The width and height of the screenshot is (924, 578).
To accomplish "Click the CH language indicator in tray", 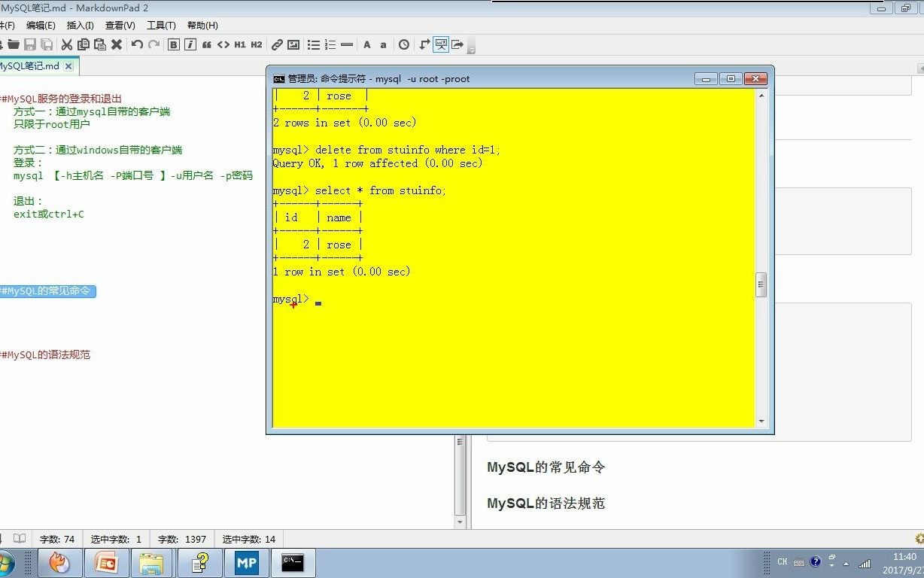I will [783, 562].
